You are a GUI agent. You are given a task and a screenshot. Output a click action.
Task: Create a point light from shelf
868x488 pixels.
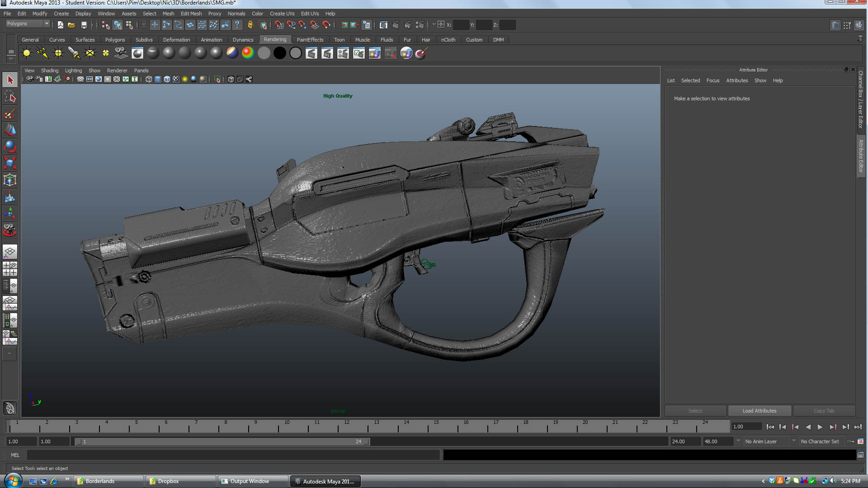pyautogui.click(x=58, y=53)
